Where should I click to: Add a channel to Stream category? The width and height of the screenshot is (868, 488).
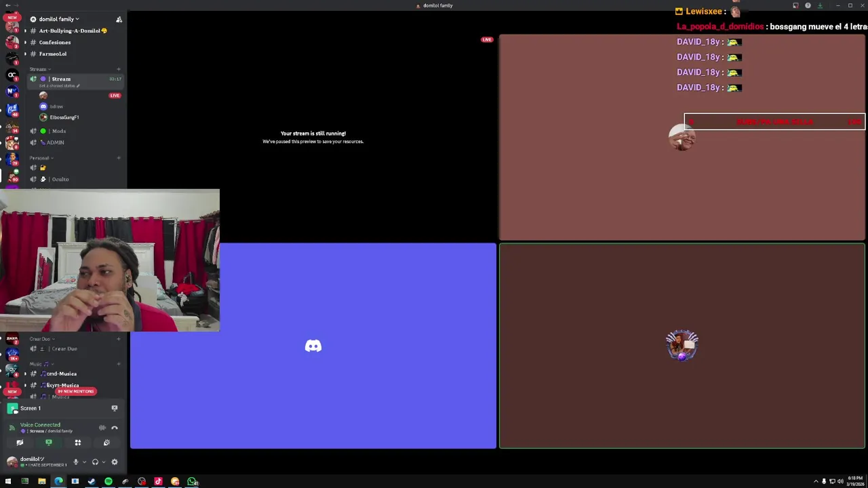[x=119, y=69]
